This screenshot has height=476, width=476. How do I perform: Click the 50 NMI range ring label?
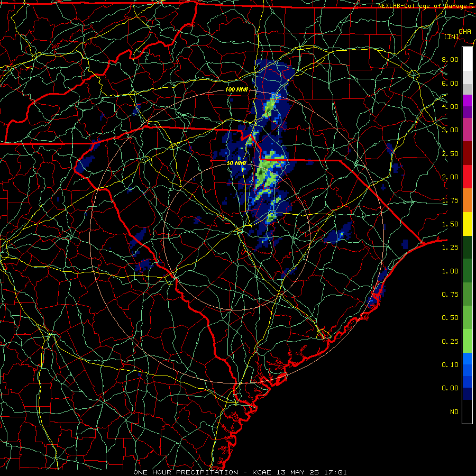pyautogui.click(x=236, y=163)
